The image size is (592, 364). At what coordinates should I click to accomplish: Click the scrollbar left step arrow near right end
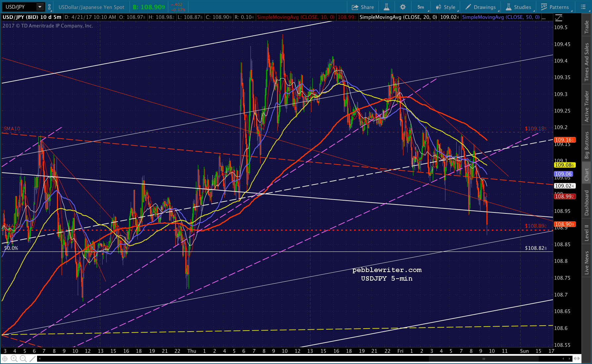pos(563,358)
